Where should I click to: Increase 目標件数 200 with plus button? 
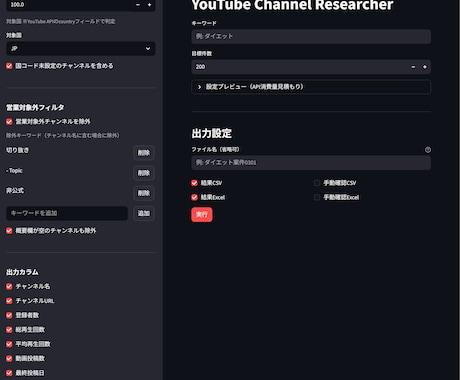[425, 67]
